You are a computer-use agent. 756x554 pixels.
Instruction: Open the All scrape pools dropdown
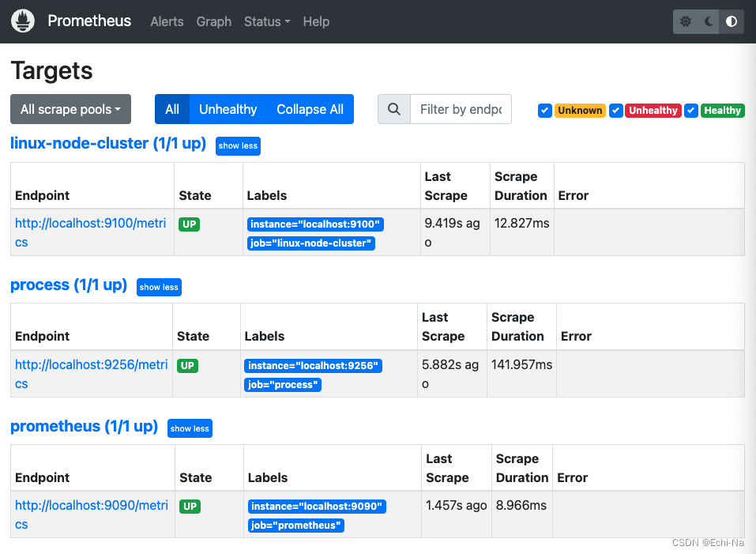(x=71, y=109)
